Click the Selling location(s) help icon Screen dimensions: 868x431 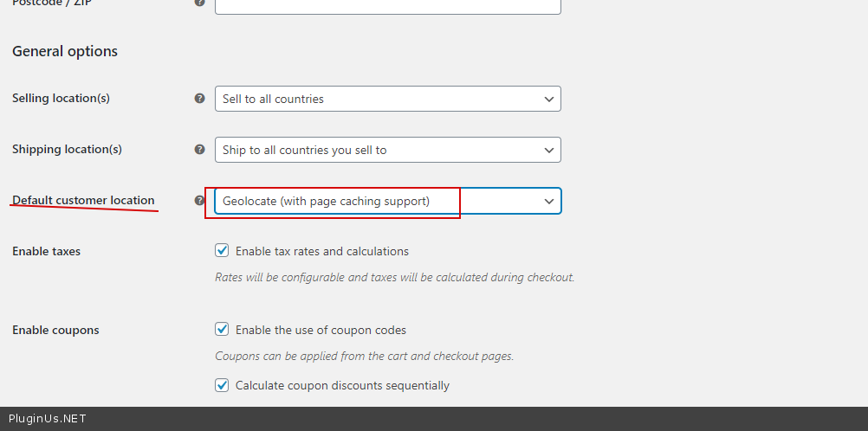pyautogui.click(x=200, y=99)
